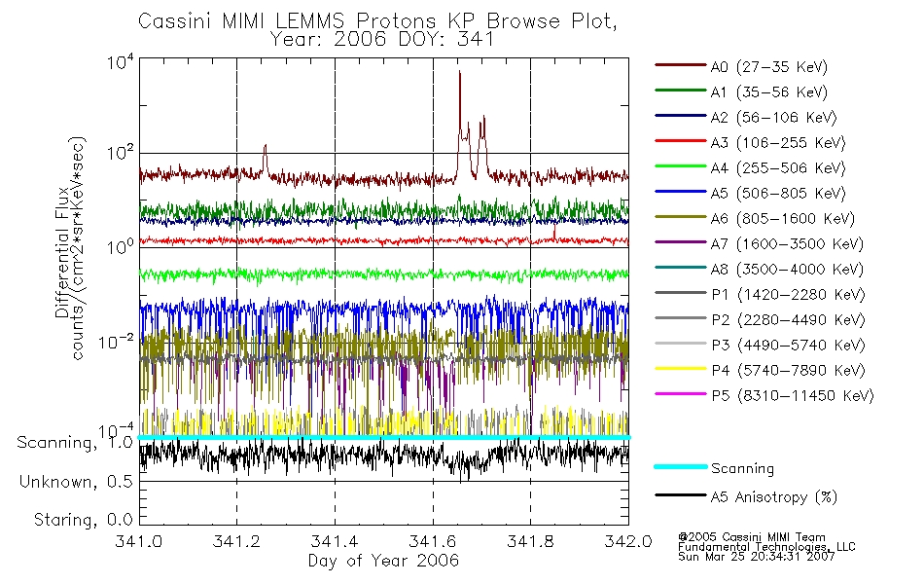Click the A5 Anisotropy (%) legend text
Screen dimensions: 924x584
(774, 497)
